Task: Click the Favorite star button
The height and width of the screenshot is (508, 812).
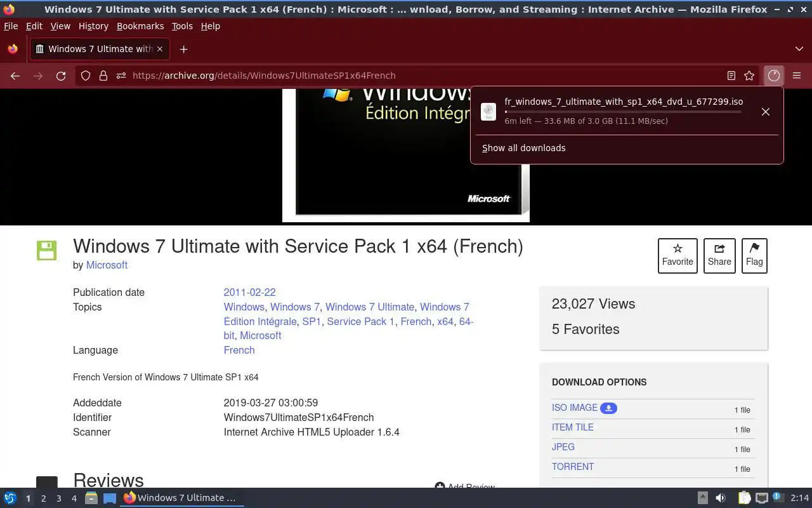Action: tap(678, 255)
